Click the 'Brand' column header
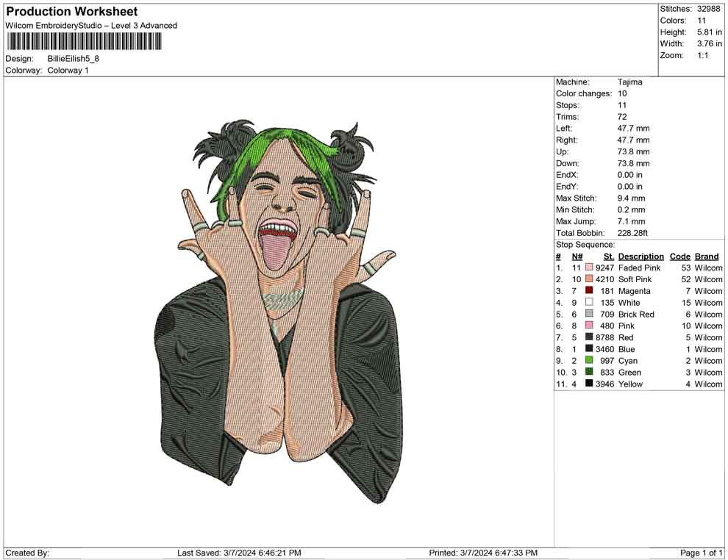The image size is (728, 560). pyautogui.click(x=707, y=256)
